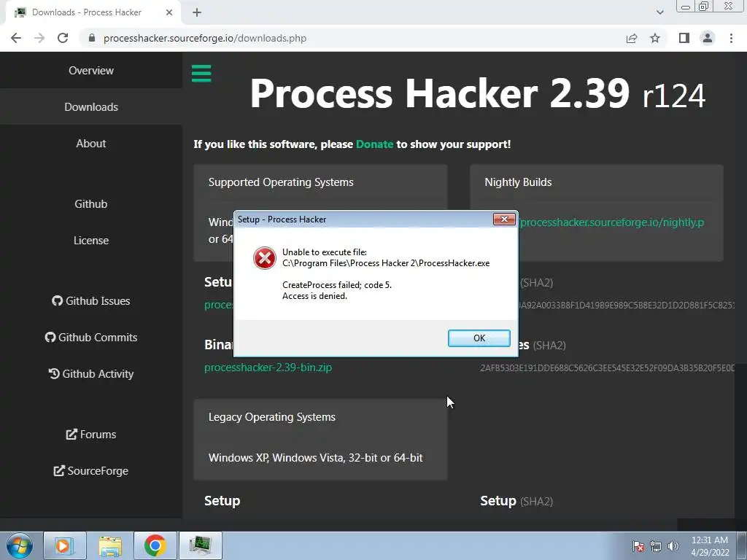Open a new browser tab
The image size is (747, 560).
(197, 12)
